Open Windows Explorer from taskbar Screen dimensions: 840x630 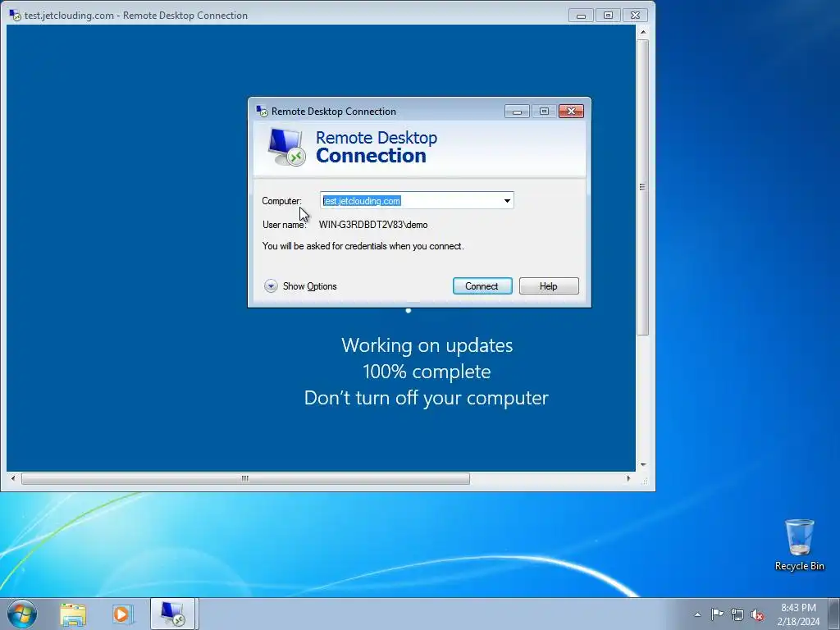click(x=73, y=614)
